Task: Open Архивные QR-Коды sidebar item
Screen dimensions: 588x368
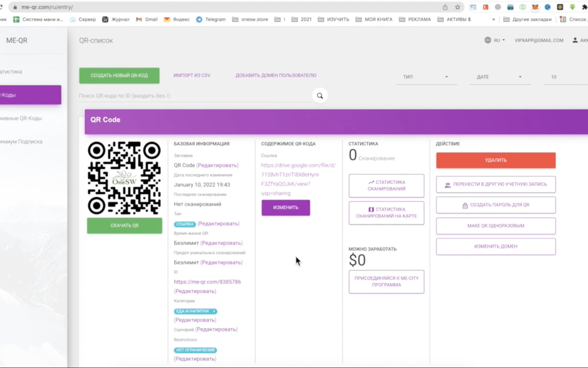Action: 21,118
